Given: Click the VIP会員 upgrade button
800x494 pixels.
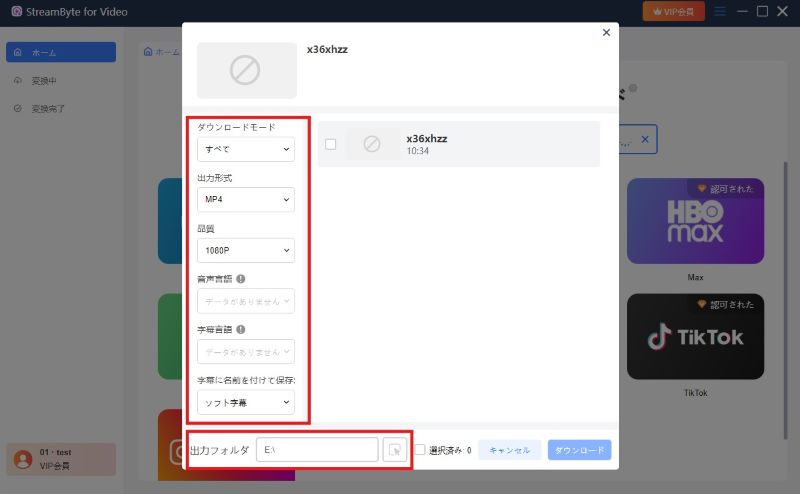Looking at the screenshot, I should pyautogui.click(x=673, y=11).
